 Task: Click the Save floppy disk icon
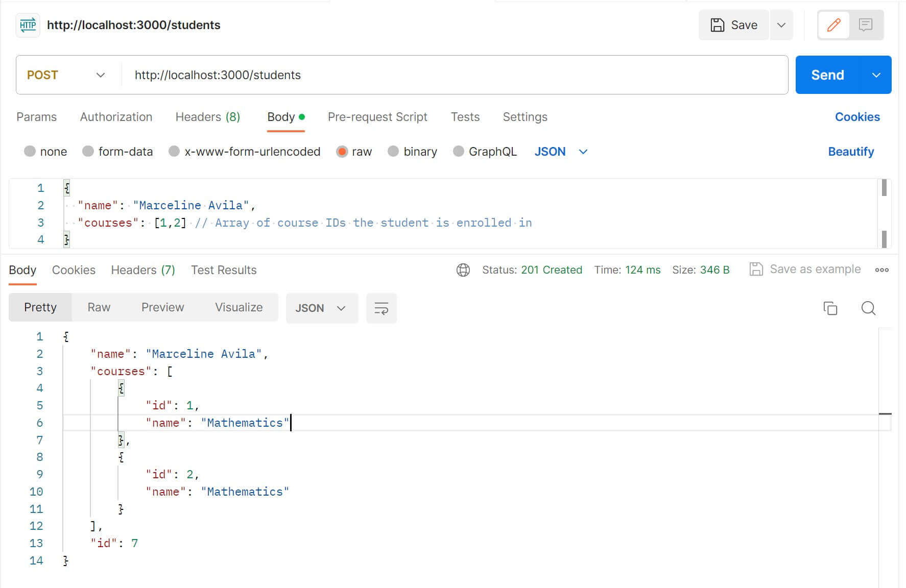click(717, 25)
